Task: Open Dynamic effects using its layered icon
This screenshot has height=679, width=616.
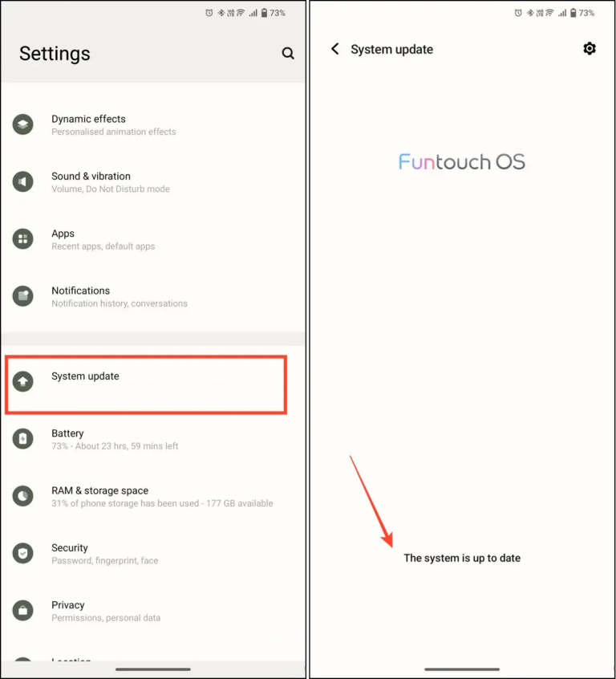Action: pos(22,124)
